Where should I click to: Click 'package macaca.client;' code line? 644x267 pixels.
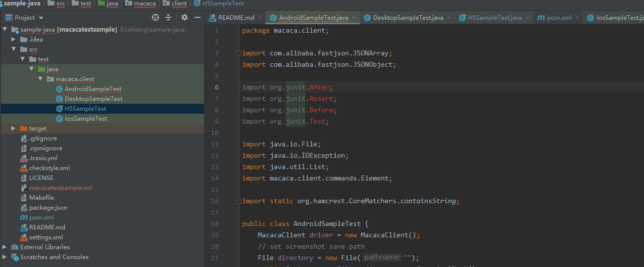point(285,31)
